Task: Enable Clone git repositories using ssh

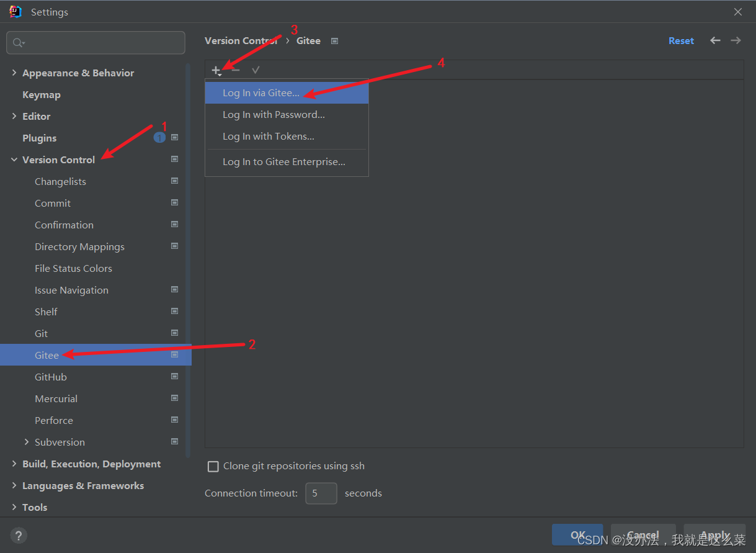Action: tap(213, 466)
